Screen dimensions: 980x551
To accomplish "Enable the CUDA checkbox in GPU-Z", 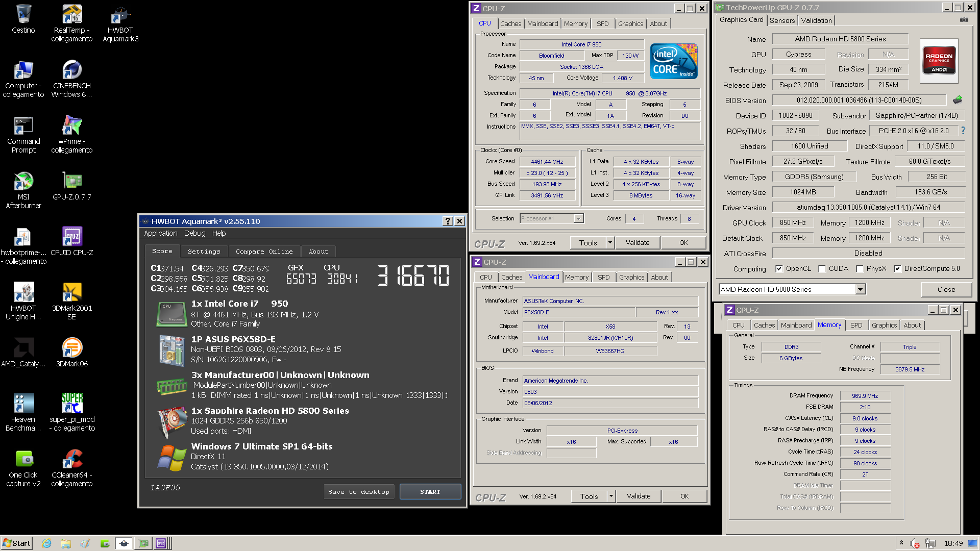I will point(822,268).
